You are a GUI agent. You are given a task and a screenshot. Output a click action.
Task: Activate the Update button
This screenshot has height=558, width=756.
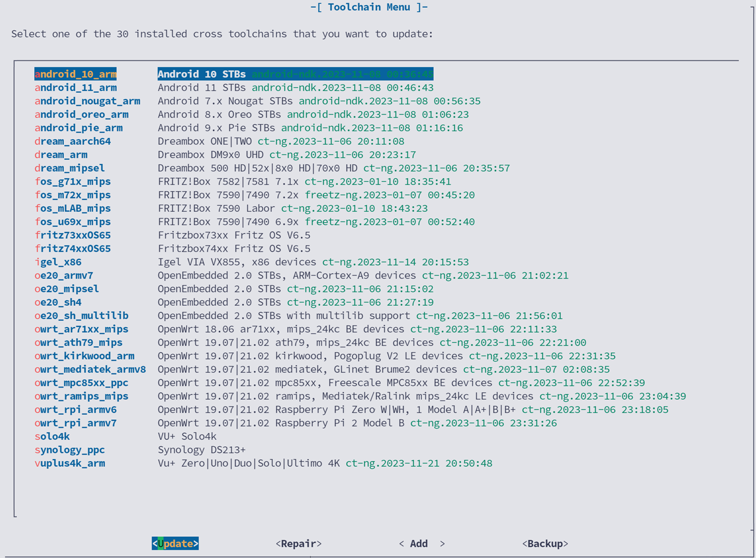coord(175,543)
